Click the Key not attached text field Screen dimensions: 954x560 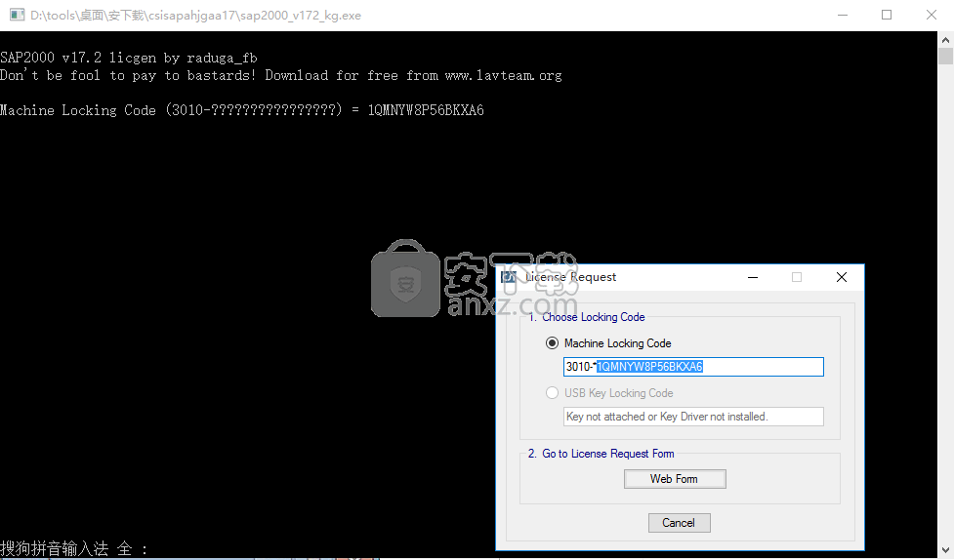pyautogui.click(x=693, y=417)
